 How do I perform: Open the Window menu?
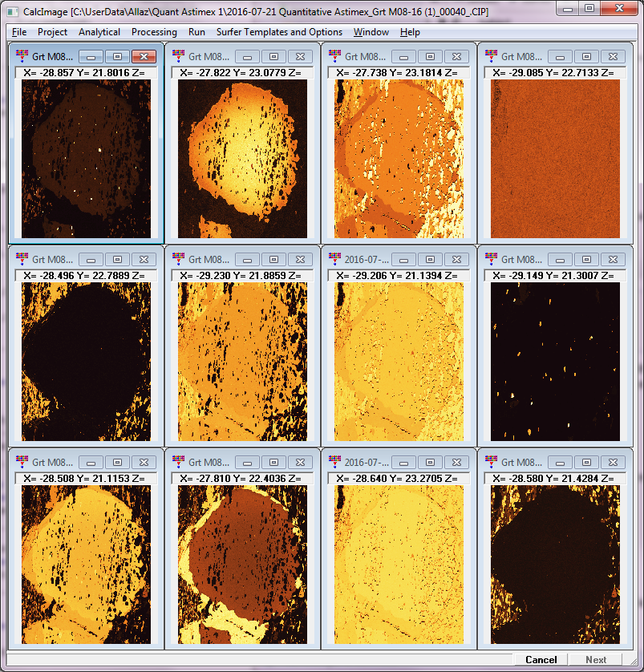point(371,32)
